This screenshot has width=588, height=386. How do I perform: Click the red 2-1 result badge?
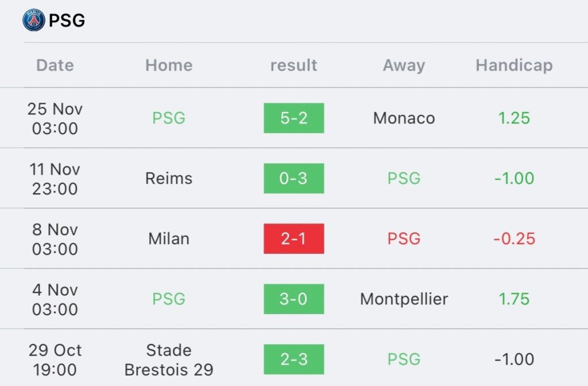click(293, 238)
